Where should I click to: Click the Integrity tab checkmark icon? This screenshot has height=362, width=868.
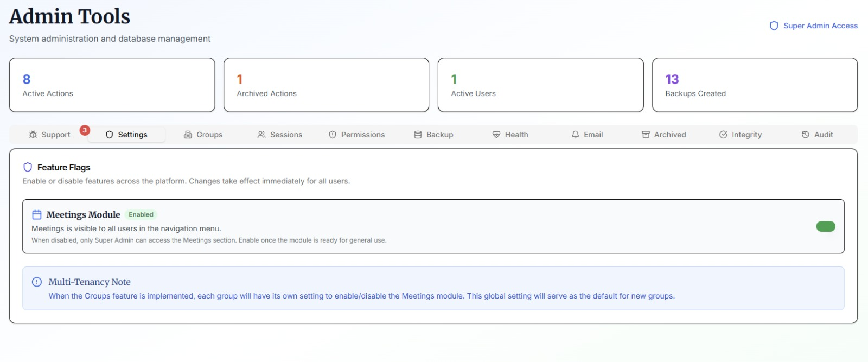[723, 135]
